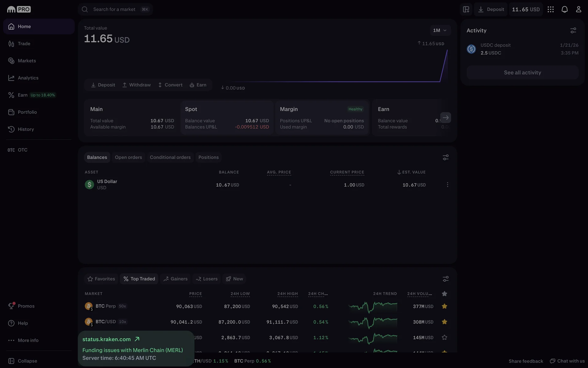Click See all activity button
The image size is (588, 368).
(522, 73)
